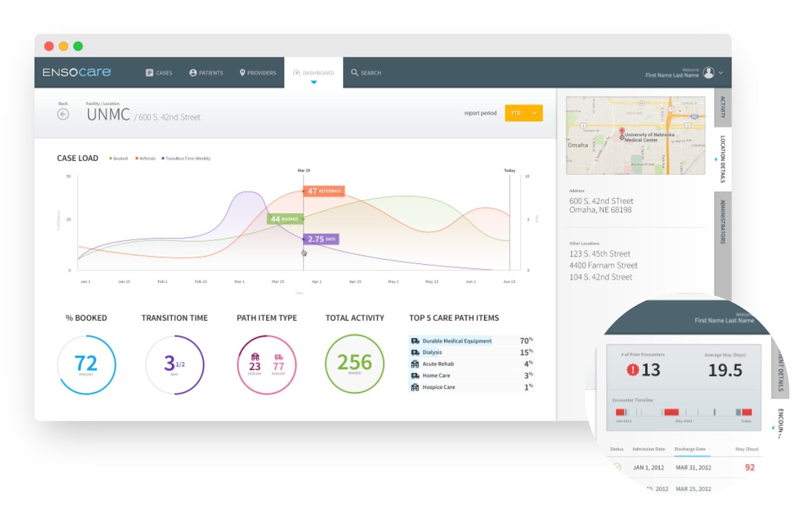Image resolution: width=812 pixels, height=515 pixels.
Task: Click the Search magnifier icon
Action: pyautogui.click(x=355, y=73)
